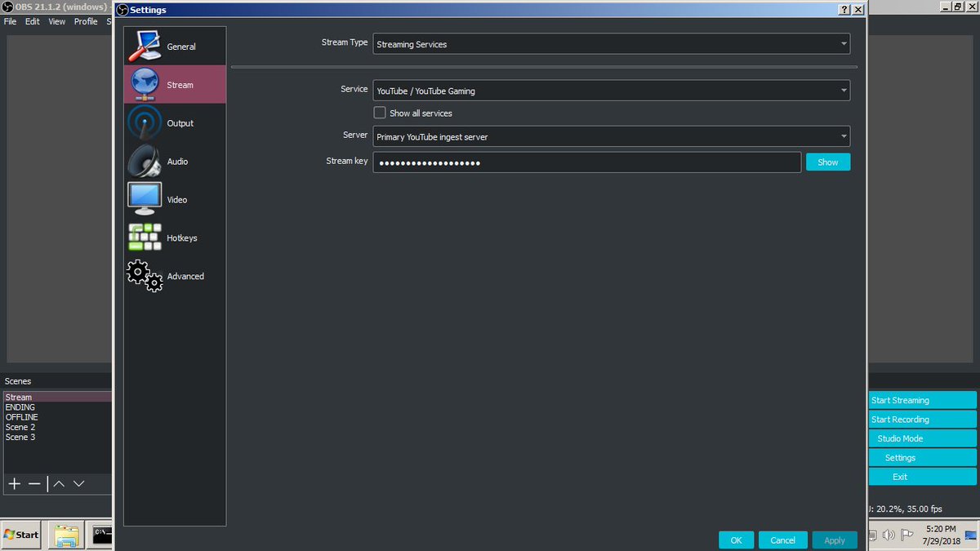Click Start Streaming in OBS main window

coord(923,400)
